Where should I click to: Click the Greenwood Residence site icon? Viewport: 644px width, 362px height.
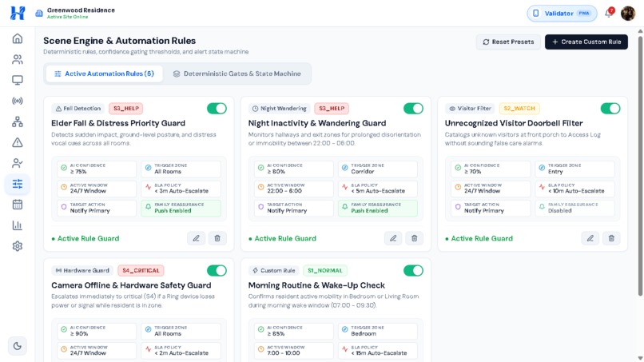click(x=39, y=13)
